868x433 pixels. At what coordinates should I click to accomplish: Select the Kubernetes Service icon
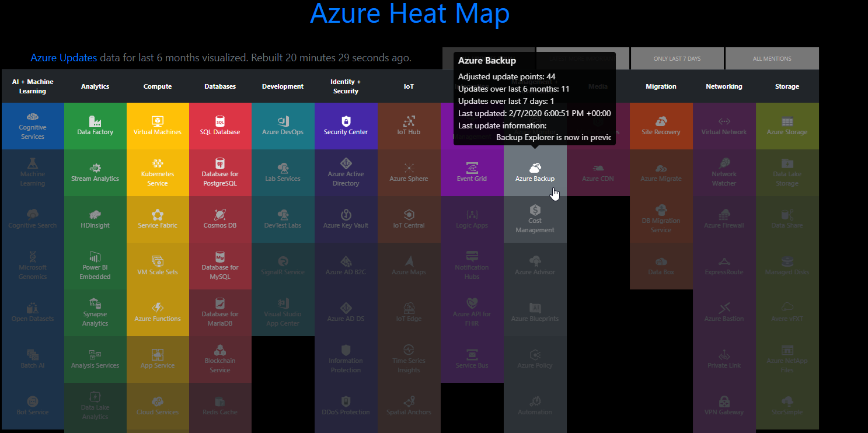[x=158, y=163]
